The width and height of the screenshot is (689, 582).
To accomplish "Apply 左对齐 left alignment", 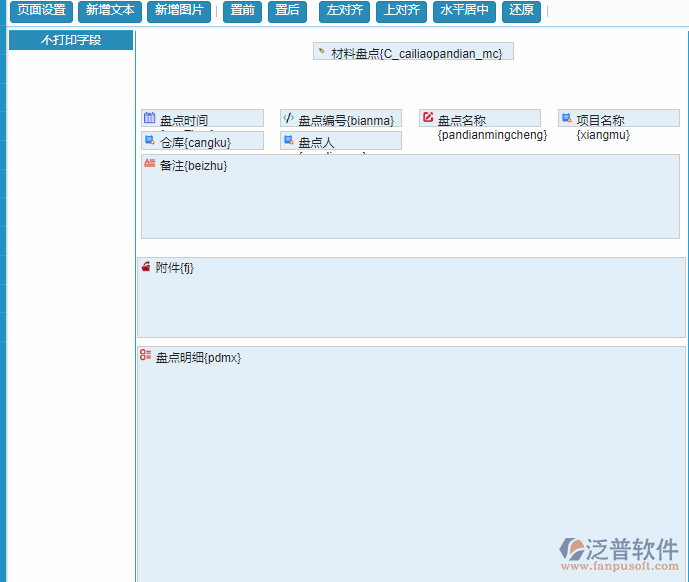I will (344, 11).
